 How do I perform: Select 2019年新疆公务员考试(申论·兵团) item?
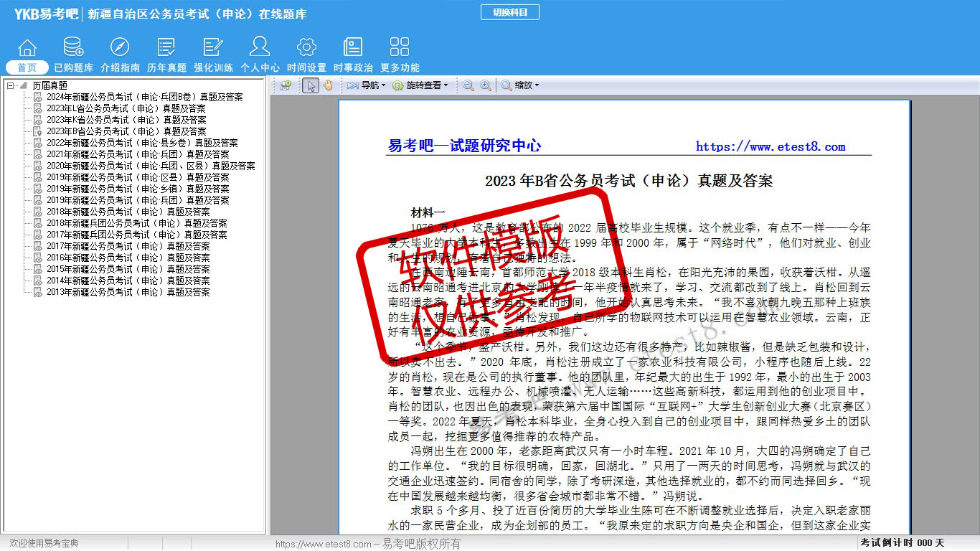pyautogui.click(x=137, y=200)
